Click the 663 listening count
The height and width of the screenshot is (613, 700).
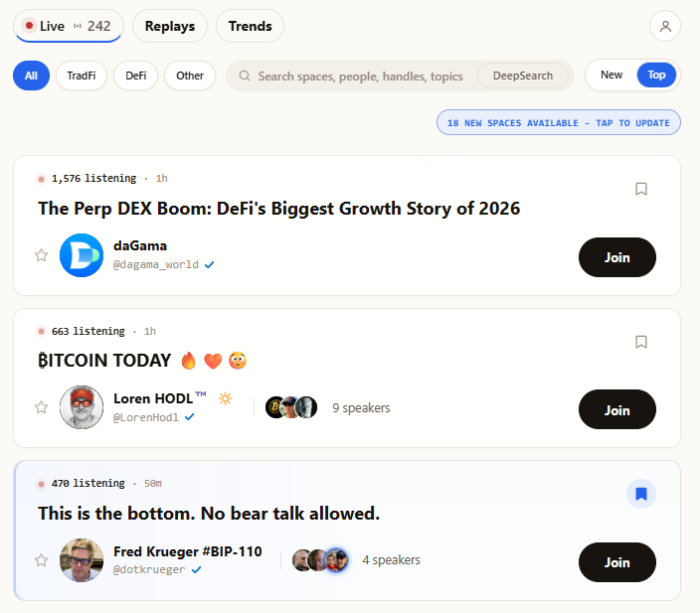coord(87,331)
